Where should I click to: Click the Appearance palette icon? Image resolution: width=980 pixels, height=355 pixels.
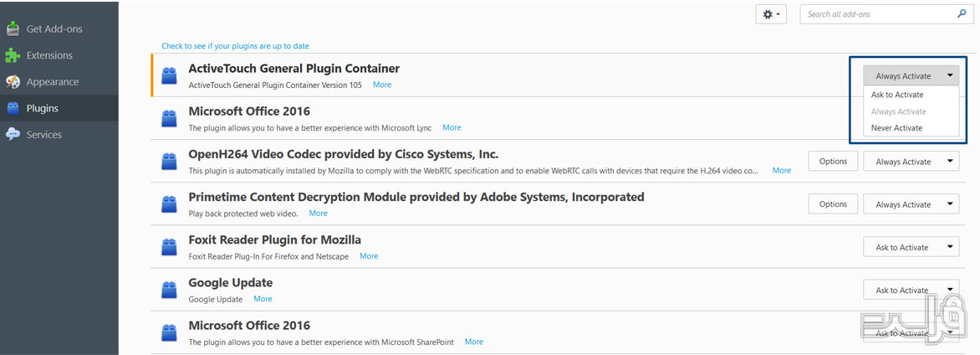13,81
